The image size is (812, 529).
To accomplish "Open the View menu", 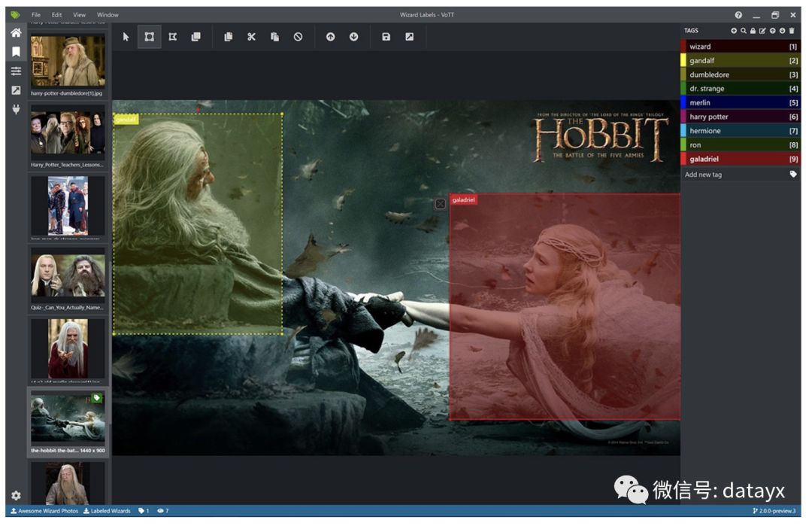I will (x=79, y=15).
